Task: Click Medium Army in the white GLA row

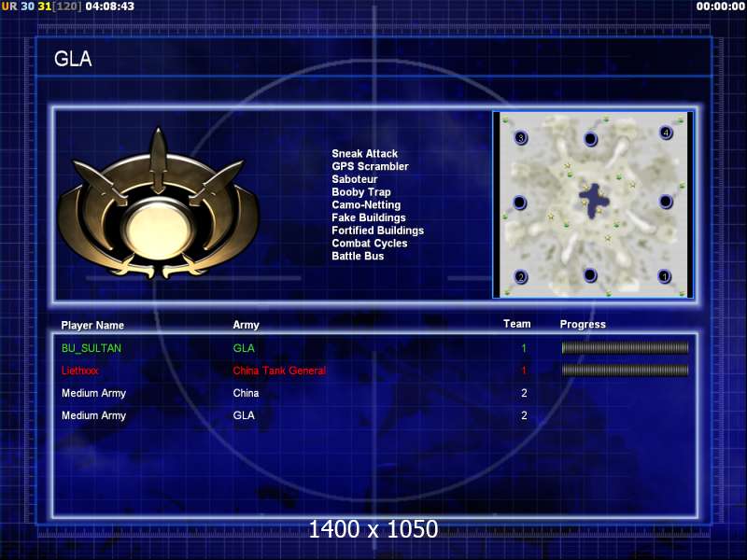Action: [94, 415]
